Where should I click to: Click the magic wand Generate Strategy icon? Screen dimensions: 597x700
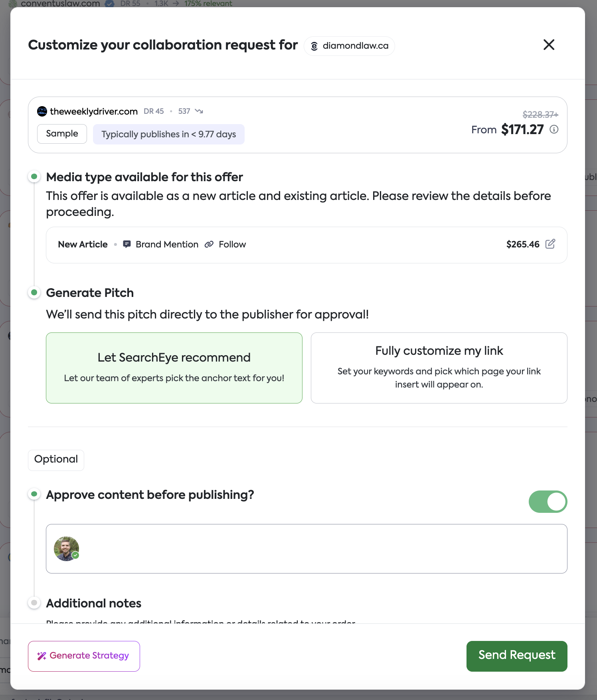tap(42, 656)
